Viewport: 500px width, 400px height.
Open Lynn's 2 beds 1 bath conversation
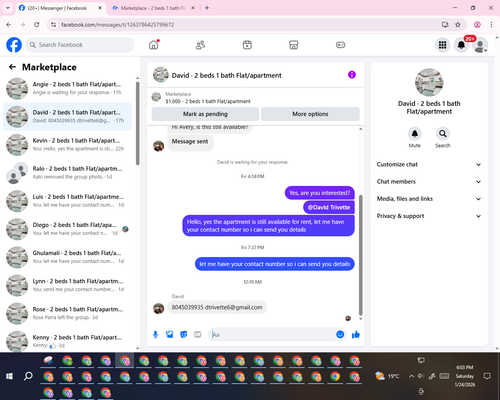[67, 285]
